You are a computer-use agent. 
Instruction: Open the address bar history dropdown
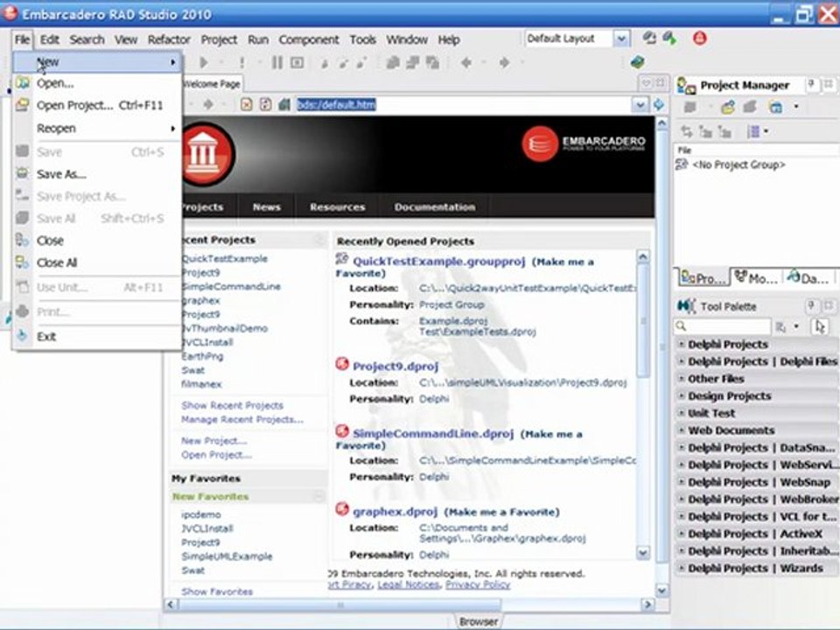[x=640, y=105]
